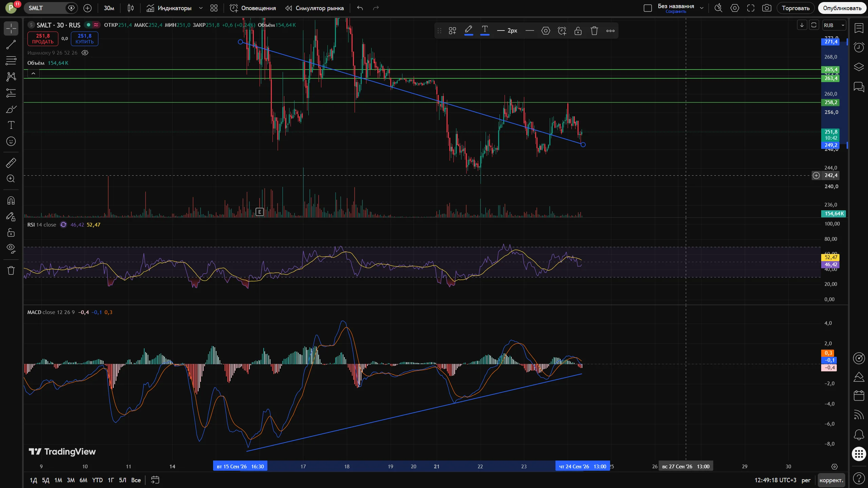The width and height of the screenshot is (868, 488).
Task: Redo the undone chart action
Action: tap(376, 8)
